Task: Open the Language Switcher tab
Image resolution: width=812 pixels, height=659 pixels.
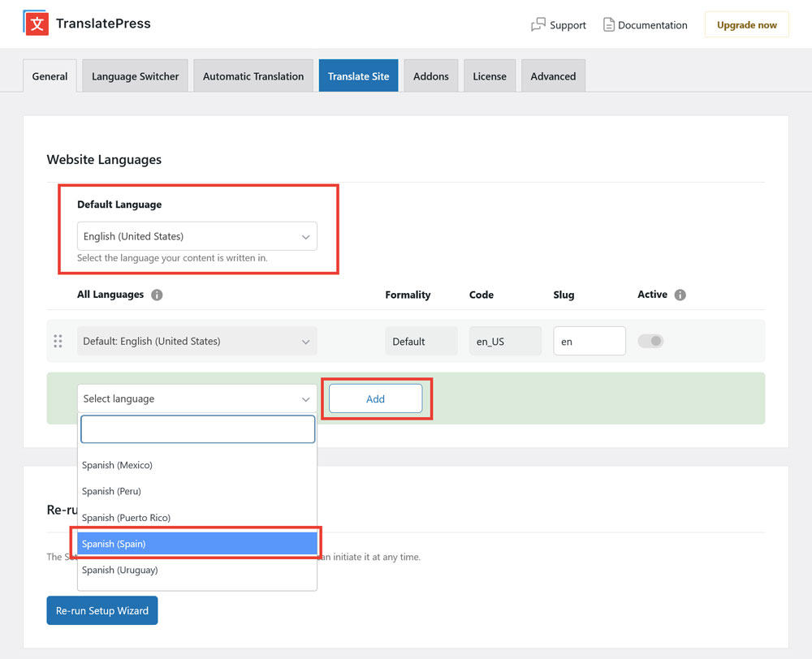Action: click(135, 75)
